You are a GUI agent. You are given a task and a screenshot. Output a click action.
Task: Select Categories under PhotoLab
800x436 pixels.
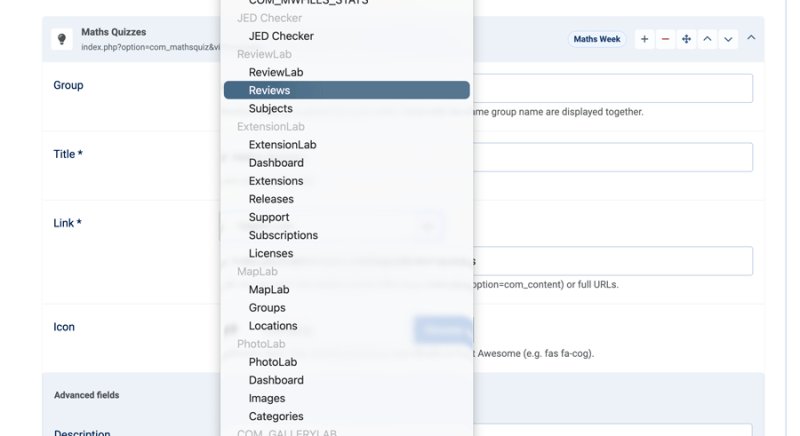click(x=346, y=416)
